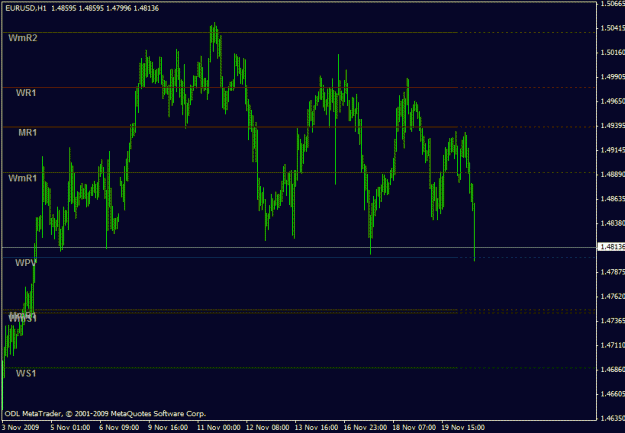Click the 1.50415 price axis value
Screen dimensions: 625x433
(x=613, y=28)
